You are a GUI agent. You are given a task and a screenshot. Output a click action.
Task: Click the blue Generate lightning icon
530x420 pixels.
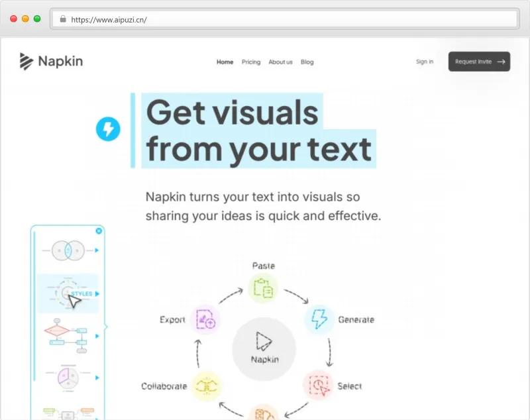(319, 320)
